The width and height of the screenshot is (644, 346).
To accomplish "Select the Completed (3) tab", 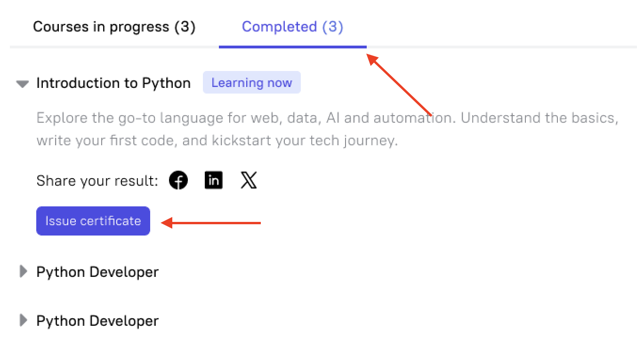I will pyautogui.click(x=292, y=27).
